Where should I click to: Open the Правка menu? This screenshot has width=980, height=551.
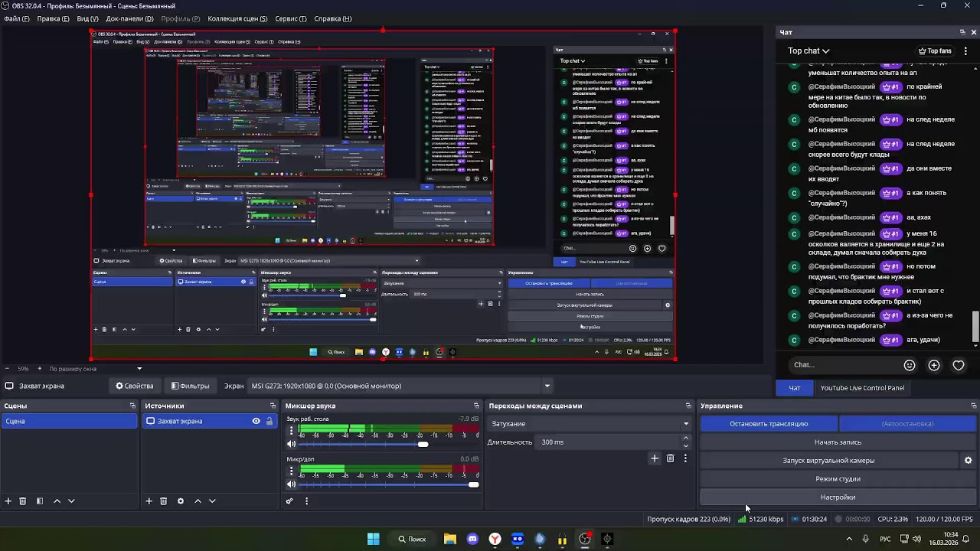point(53,18)
